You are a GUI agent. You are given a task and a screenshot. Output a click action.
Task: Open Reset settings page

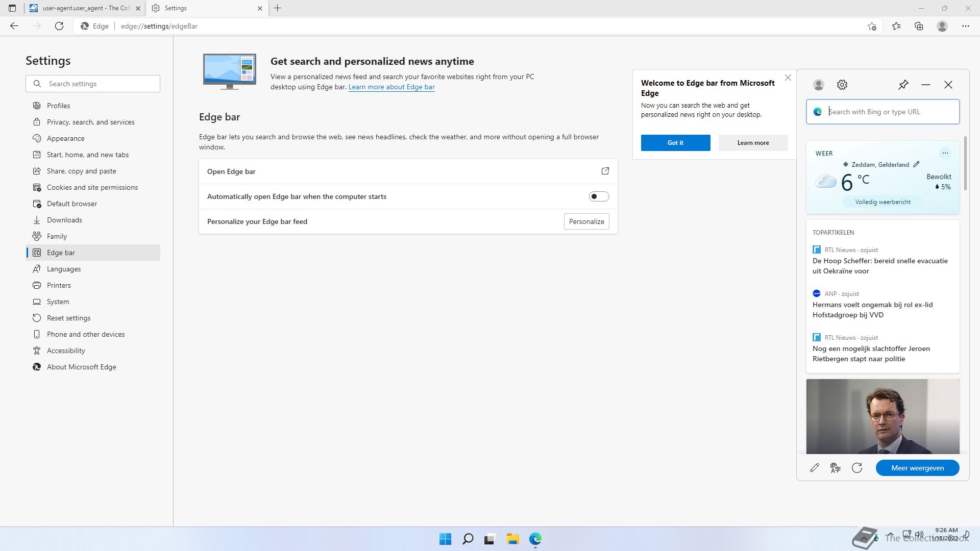93,318
